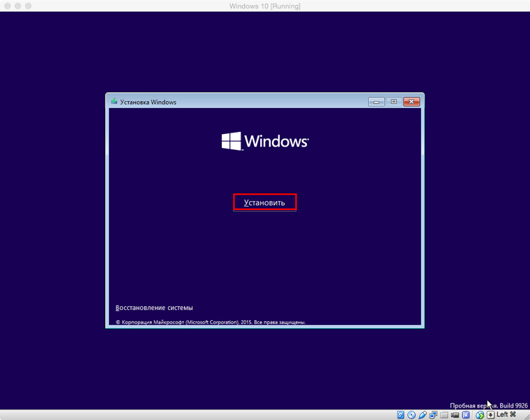This screenshot has width=530, height=420.
Task: Open VirtualBox video capture indicator
Action: click(x=455, y=415)
